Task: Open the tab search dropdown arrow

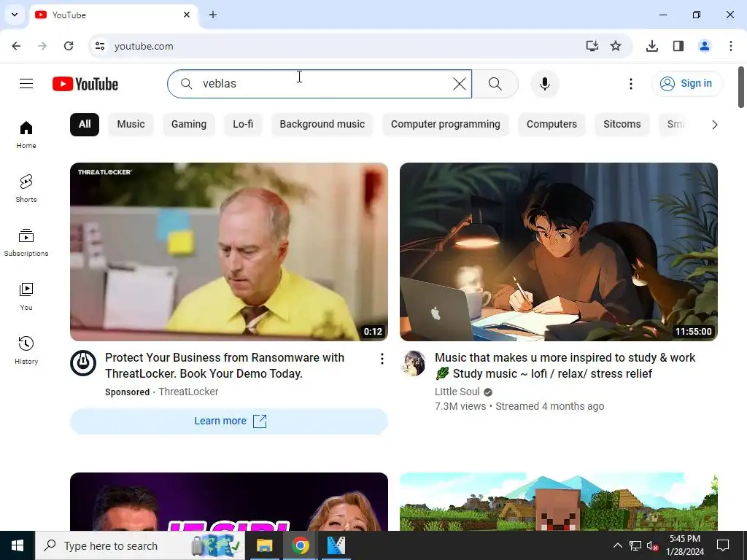Action: point(15,15)
